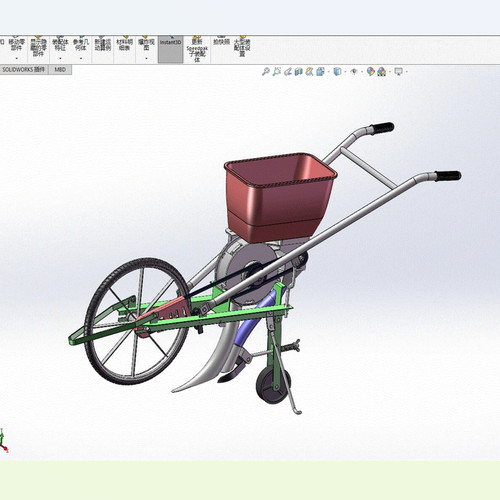
Task: Click the coordinate triad axis indicator
Action: point(3,441)
